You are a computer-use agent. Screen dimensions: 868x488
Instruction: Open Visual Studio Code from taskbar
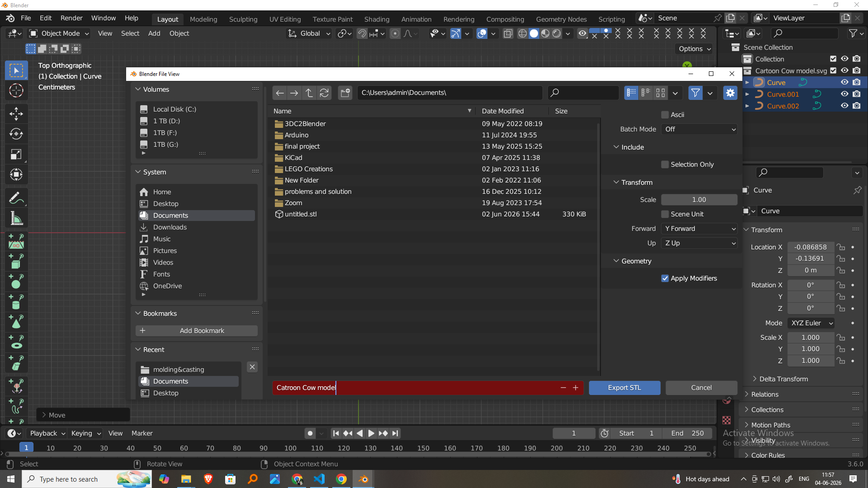pyautogui.click(x=319, y=479)
